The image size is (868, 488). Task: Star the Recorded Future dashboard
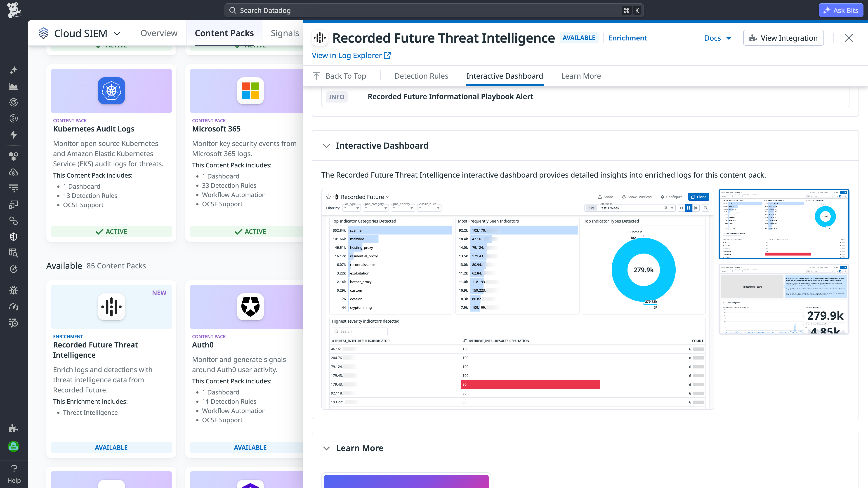coord(328,197)
